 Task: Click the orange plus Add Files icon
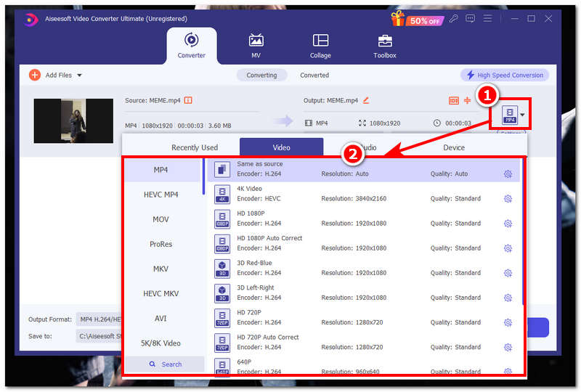[x=35, y=75]
